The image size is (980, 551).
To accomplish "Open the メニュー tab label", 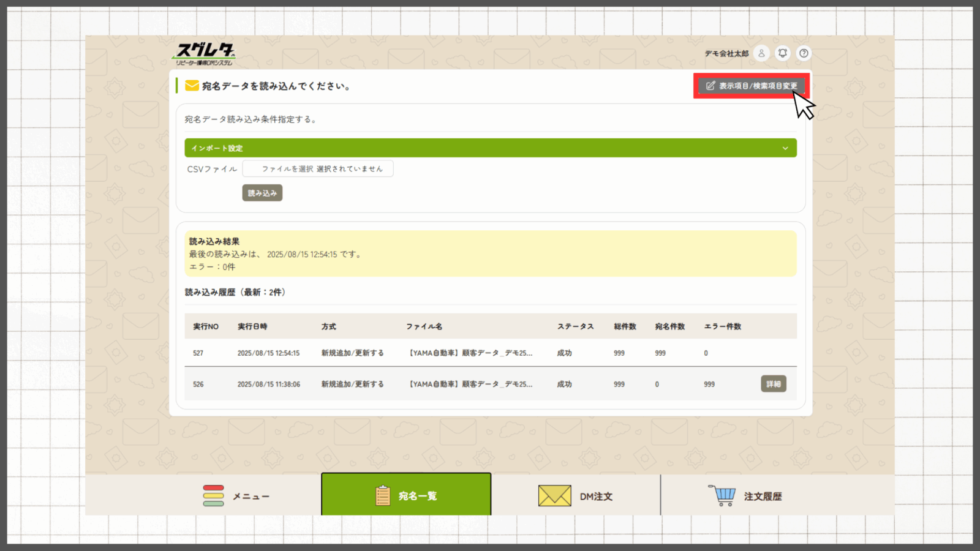I will point(251,497).
